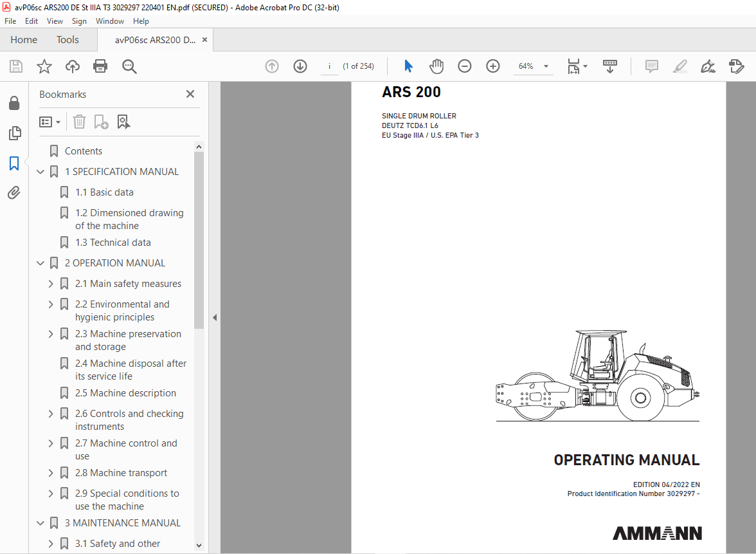
Task: Toggle the Bookmarks panel icon
Action: [14, 163]
